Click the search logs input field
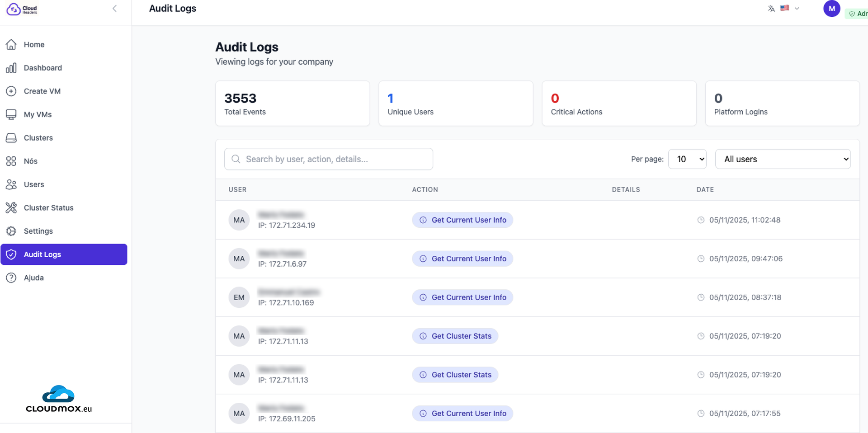This screenshot has height=433, width=868. click(x=329, y=159)
